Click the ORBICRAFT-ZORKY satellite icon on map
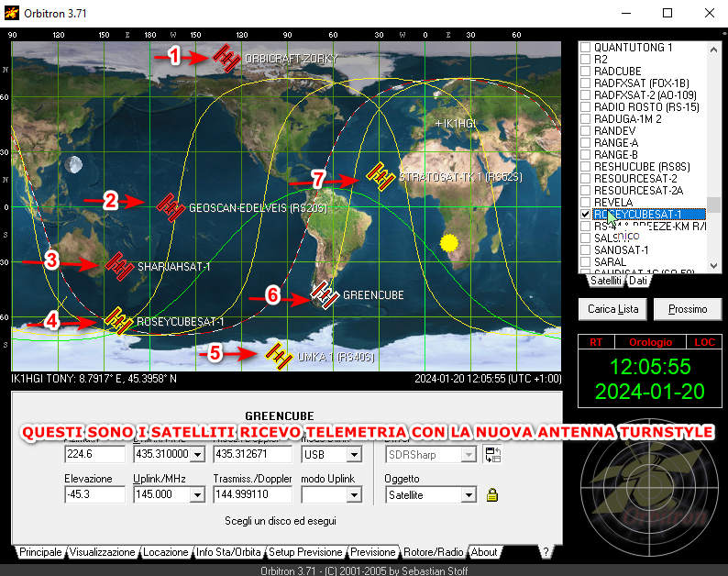This screenshot has width=728, height=576. pyautogui.click(x=226, y=58)
